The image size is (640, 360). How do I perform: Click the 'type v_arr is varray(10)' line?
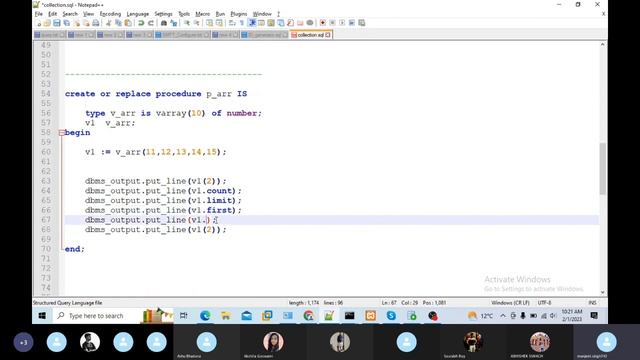point(173,113)
